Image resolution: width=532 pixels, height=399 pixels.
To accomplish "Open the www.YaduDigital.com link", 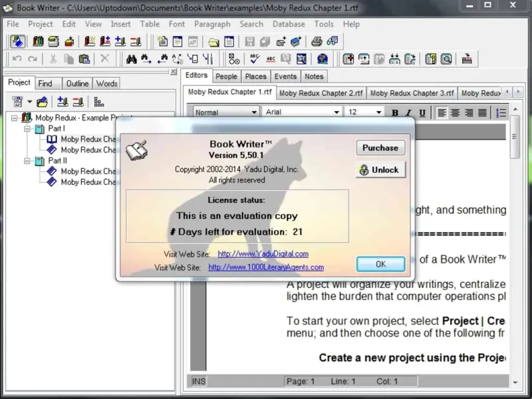I will (263, 254).
